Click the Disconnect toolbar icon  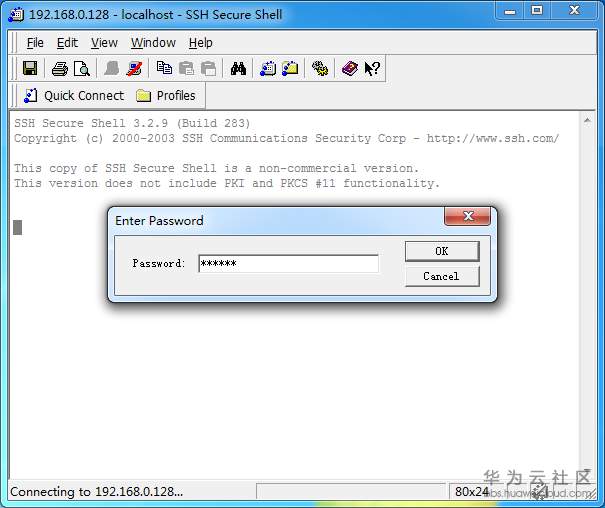(134, 69)
